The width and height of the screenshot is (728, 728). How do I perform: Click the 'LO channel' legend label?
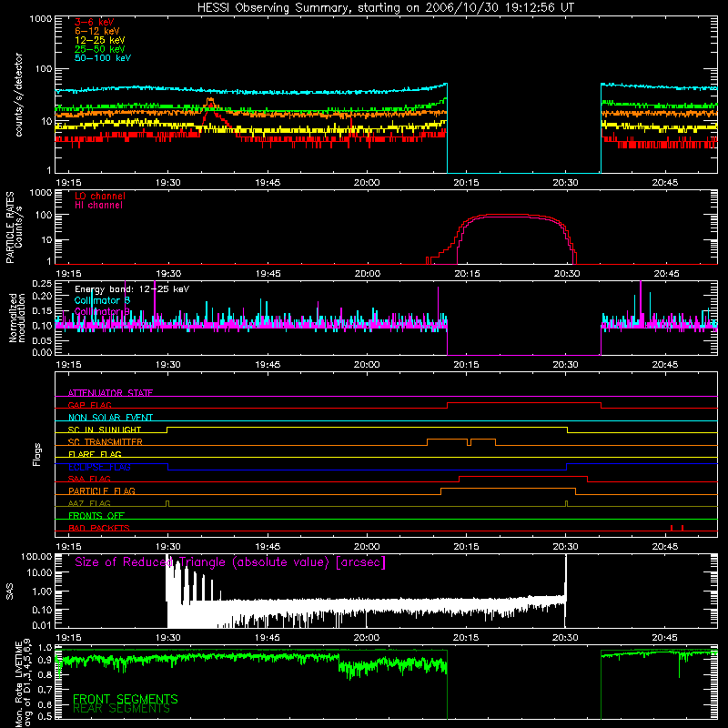[100, 196]
